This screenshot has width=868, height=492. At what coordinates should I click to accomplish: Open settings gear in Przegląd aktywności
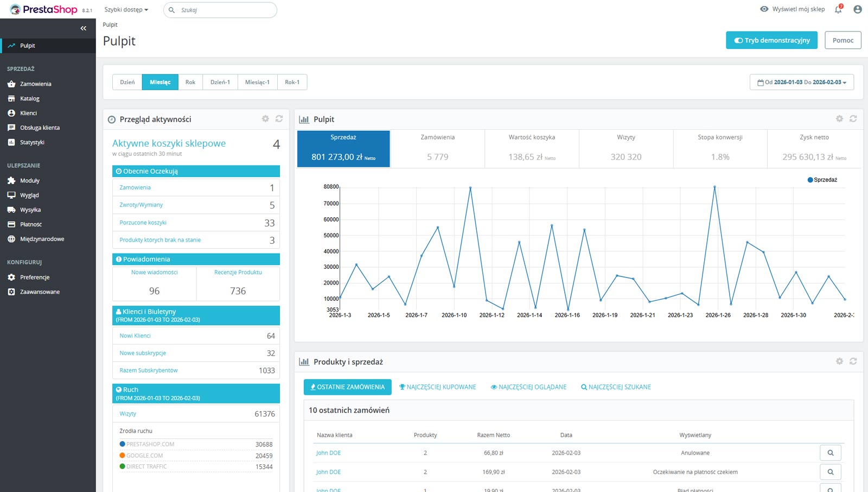[x=265, y=118]
